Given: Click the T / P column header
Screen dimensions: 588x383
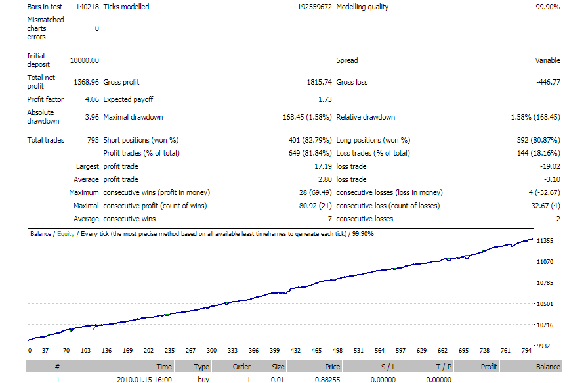Looking at the screenshot, I should [426, 367].
